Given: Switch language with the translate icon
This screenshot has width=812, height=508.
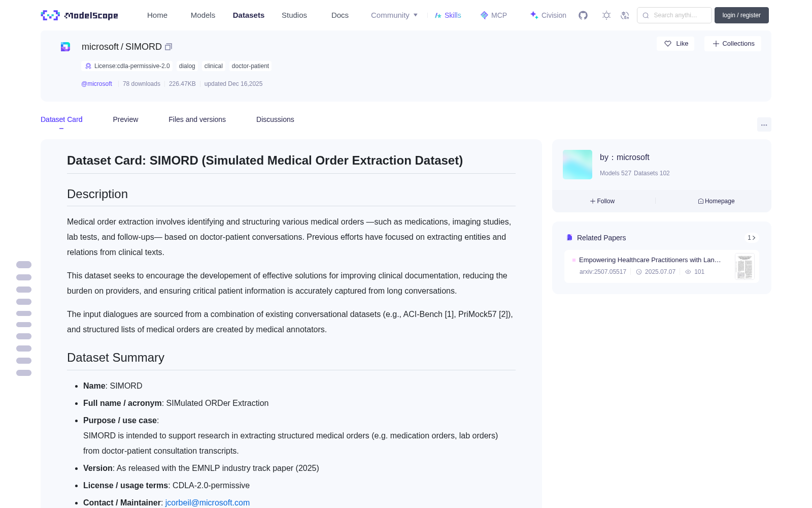Looking at the screenshot, I should click(625, 15).
